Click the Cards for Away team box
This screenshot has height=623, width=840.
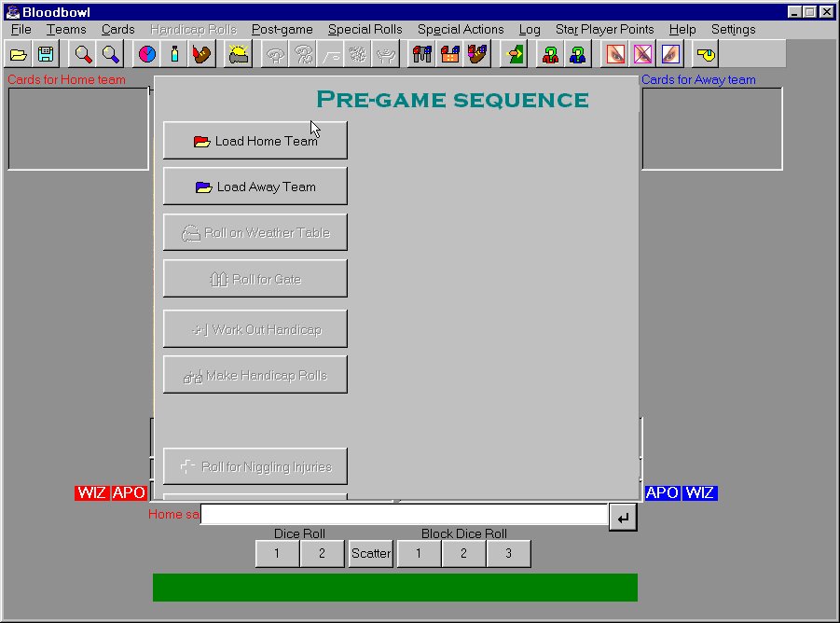click(x=712, y=129)
